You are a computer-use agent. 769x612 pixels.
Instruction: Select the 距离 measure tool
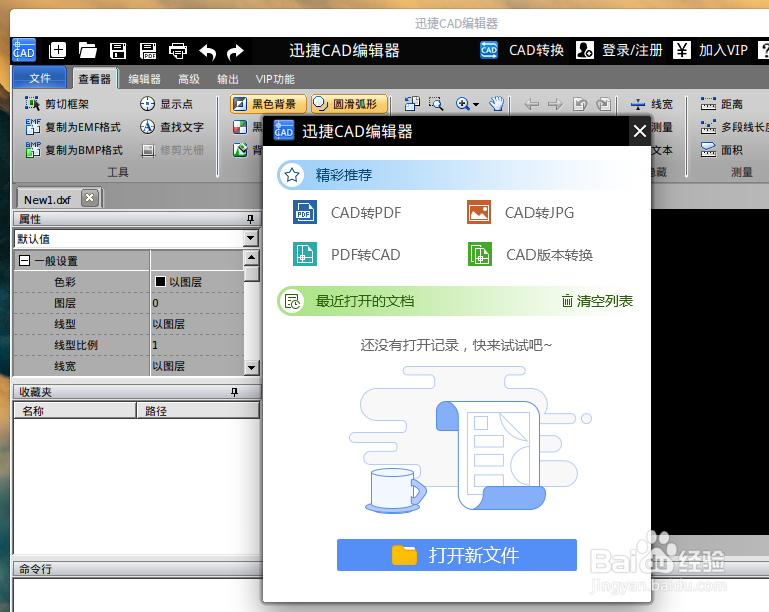pos(721,104)
